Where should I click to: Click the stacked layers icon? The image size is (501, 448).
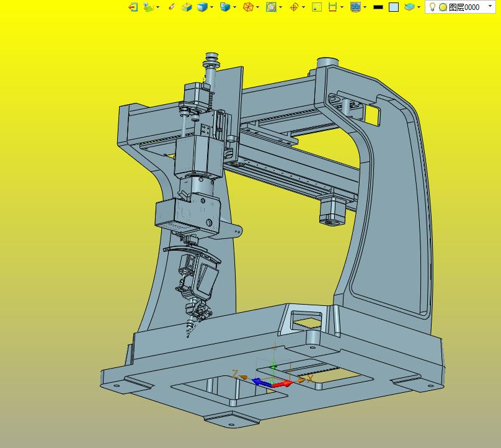point(409,7)
